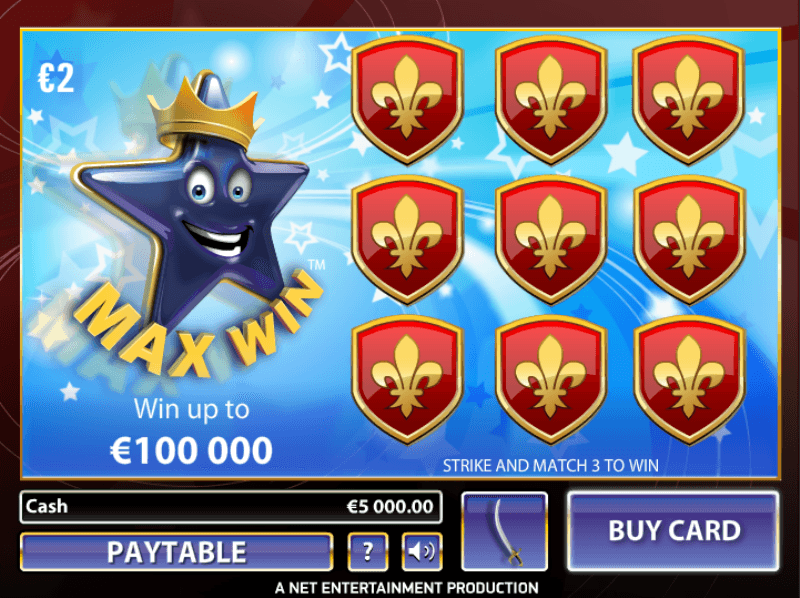
Task: Strike the bottom-right fleur-de-lis shield
Action: [689, 380]
